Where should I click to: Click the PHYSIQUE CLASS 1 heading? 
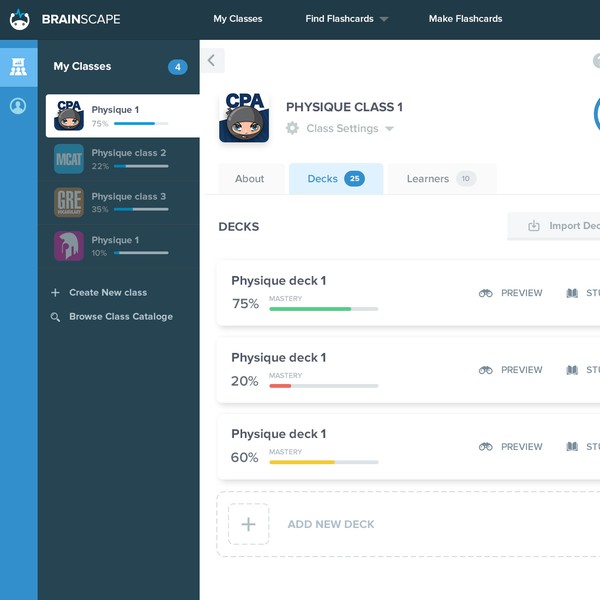344,107
